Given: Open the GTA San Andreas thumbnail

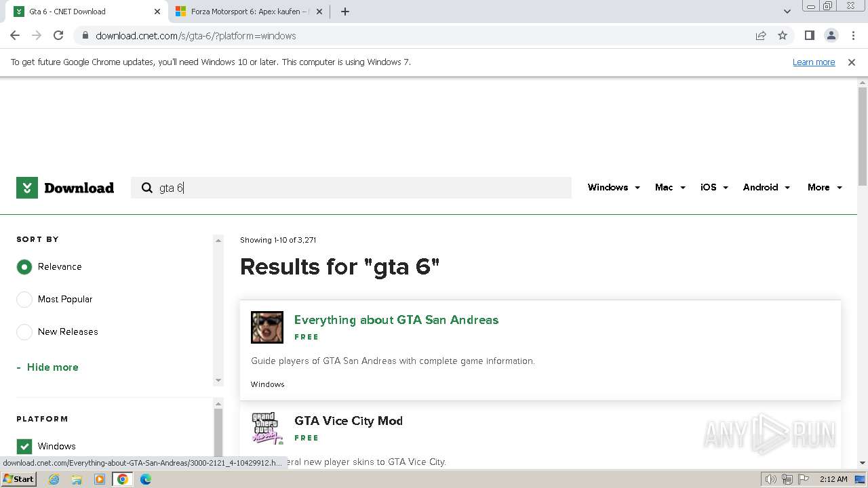Looking at the screenshot, I should (267, 327).
